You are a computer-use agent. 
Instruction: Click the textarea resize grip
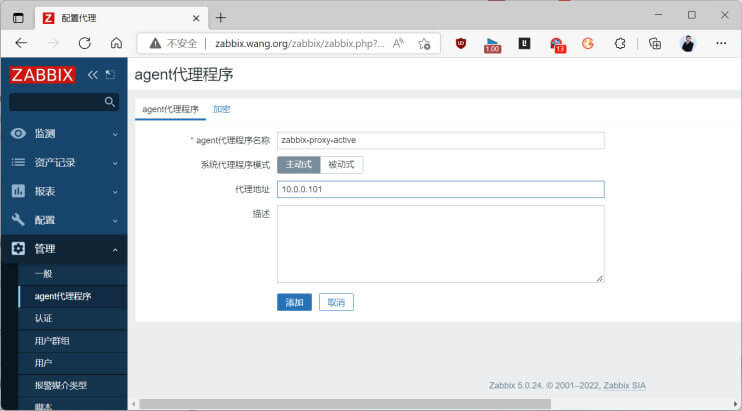click(600, 279)
